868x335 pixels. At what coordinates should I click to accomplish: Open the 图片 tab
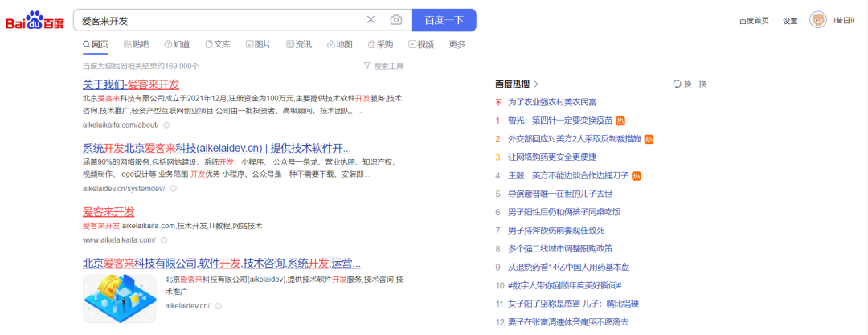(259, 44)
